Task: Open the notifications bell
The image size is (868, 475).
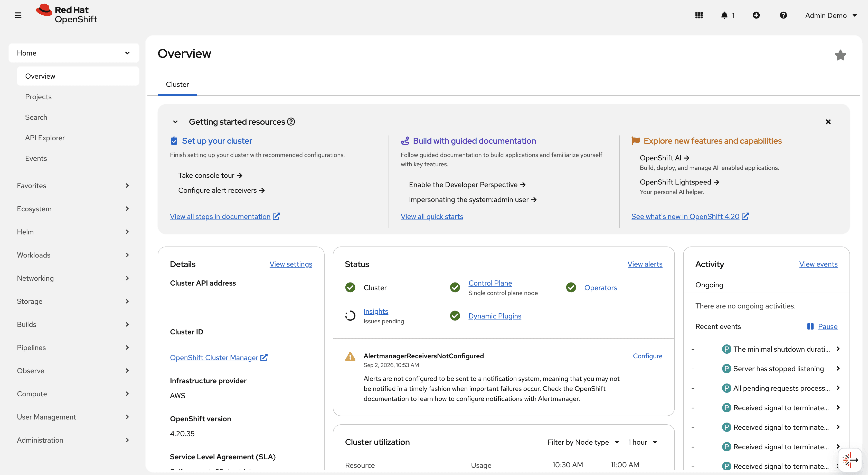Action: click(x=724, y=15)
